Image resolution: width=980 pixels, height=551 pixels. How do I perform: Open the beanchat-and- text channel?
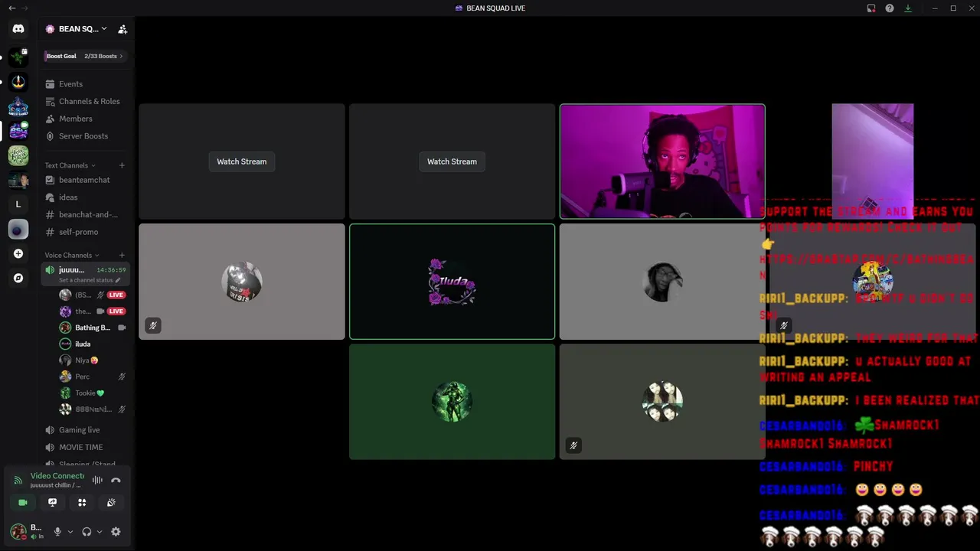(86, 214)
